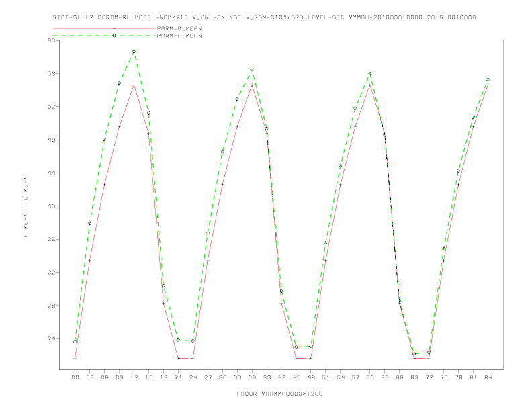Click x-axis tick label 45
Image resolution: width=532 pixels, height=411 pixels.
click(x=296, y=377)
